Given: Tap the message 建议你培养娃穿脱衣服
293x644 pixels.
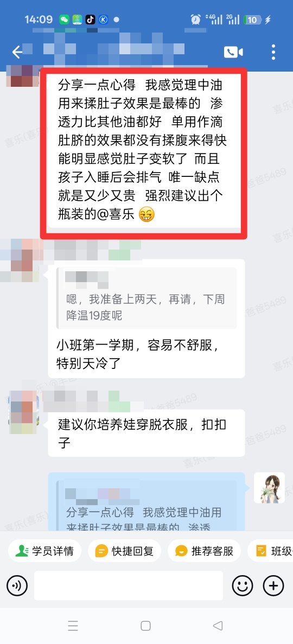Looking at the screenshot, I should [x=146, y=433].
